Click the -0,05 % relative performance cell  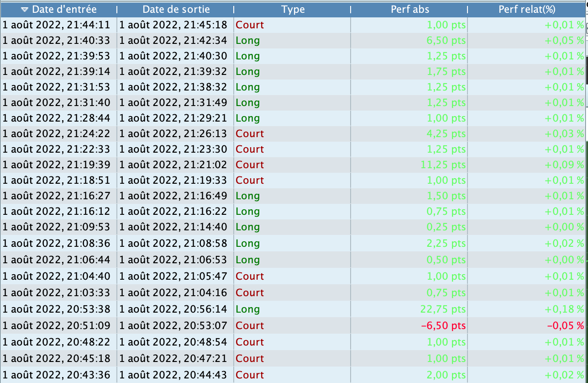pos(565,326)
